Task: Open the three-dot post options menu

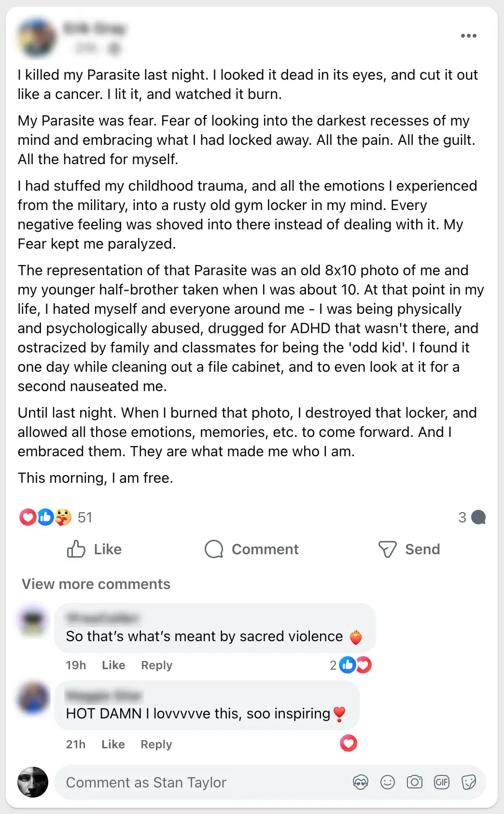Action: (x=468, y=36)
